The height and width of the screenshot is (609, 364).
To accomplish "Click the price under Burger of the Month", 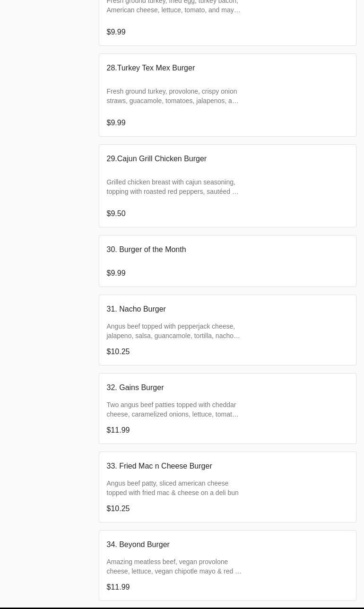I will (x=116, y=273).
